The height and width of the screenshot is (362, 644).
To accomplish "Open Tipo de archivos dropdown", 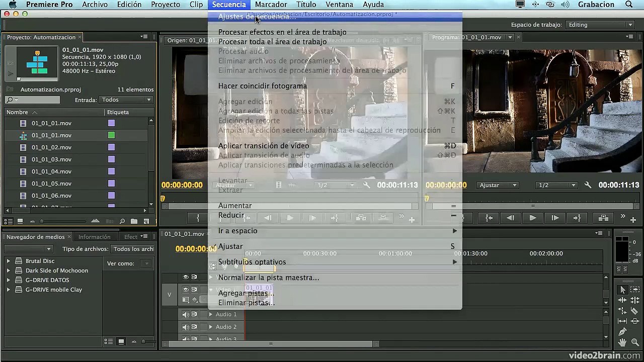I will point(133,249).
